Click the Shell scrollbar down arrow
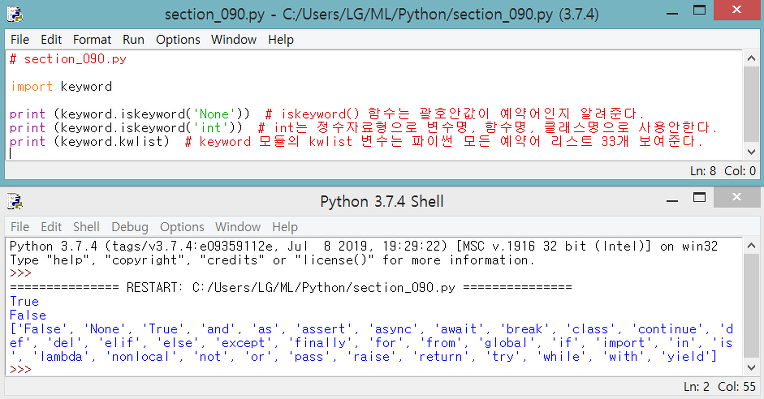Viewport: 764px width, 399px height. 751,368
